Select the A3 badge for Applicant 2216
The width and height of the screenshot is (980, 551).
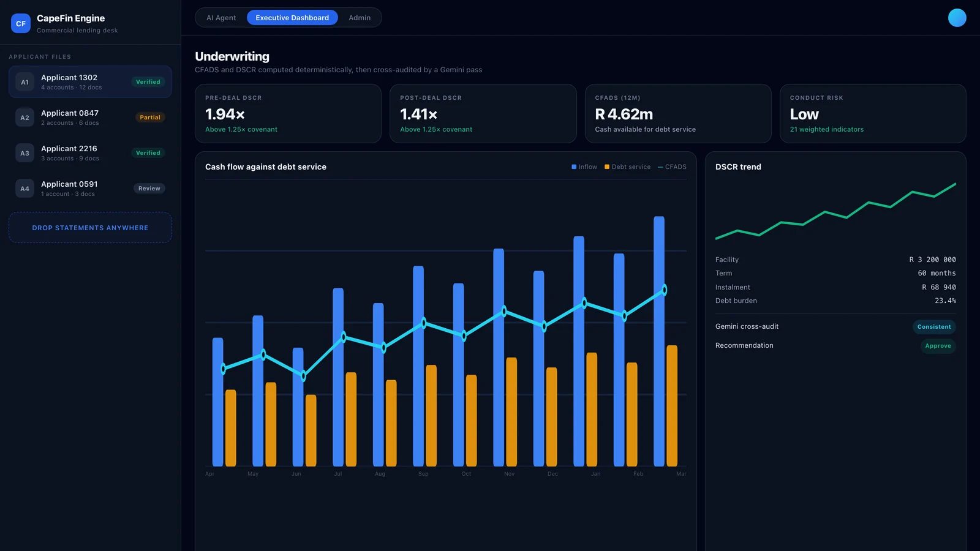click(x=24, y=153)
